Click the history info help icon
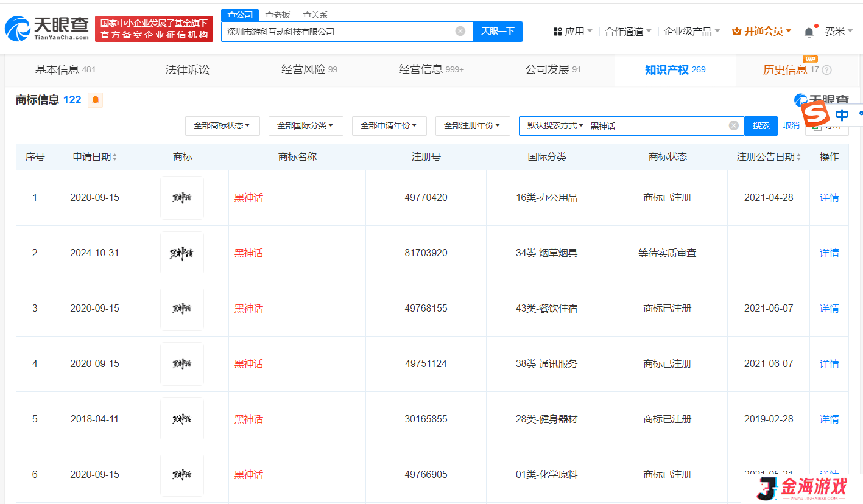This screenshot has width=863, height=504. (x=826, y=70)
